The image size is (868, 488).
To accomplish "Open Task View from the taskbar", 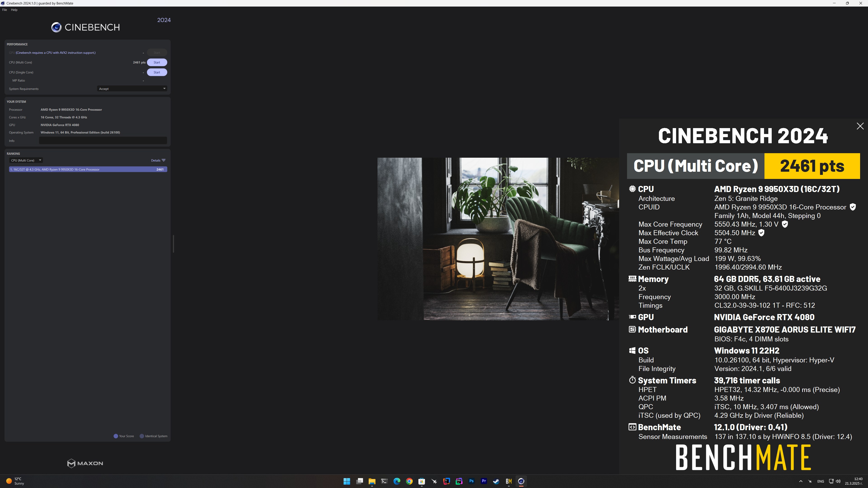I will [360, 481].
